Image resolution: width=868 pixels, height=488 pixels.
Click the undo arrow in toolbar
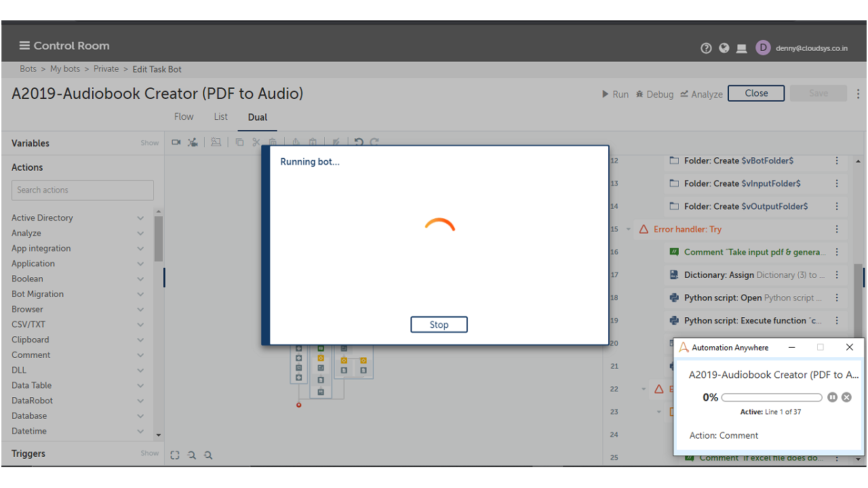[359, 142]
